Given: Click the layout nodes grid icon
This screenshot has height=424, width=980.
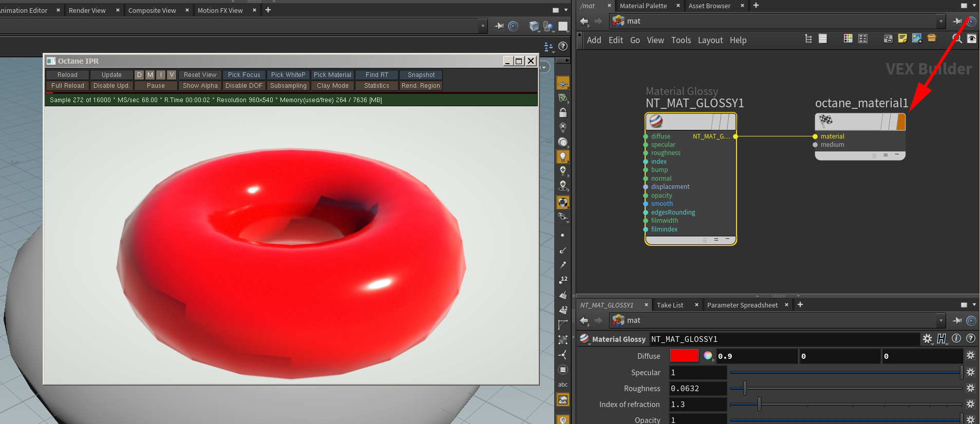Looking at the screenshot, I should pyautogui.click(x=863, y=38).
